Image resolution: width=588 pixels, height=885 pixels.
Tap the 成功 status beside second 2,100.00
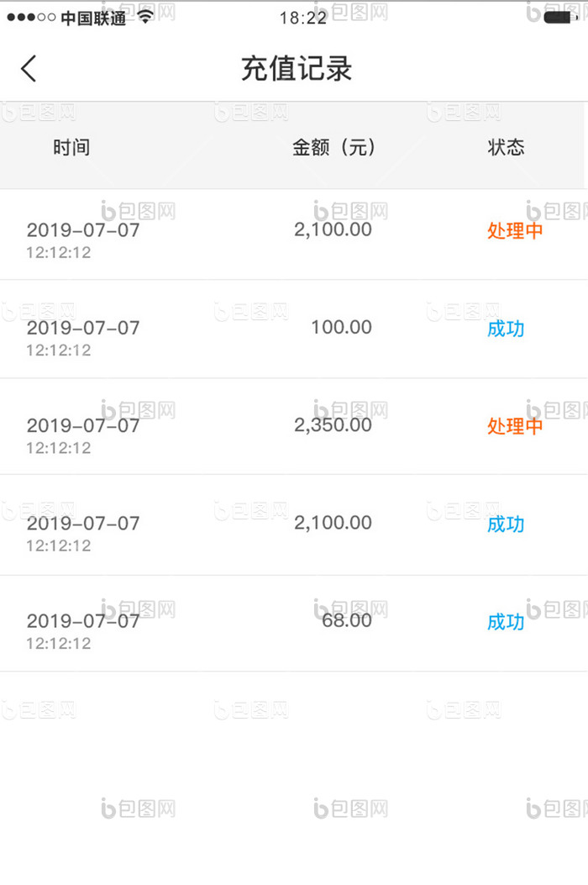coord(506,524)
